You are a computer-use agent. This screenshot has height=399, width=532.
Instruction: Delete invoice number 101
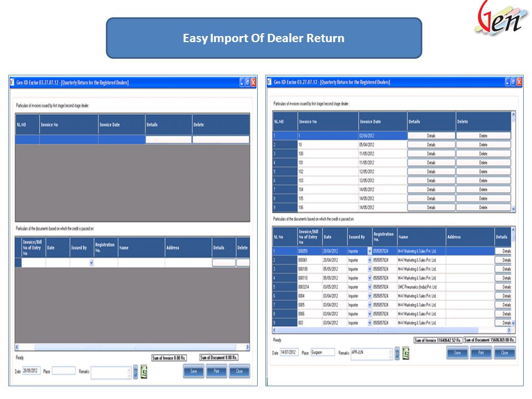coord(483,162)
